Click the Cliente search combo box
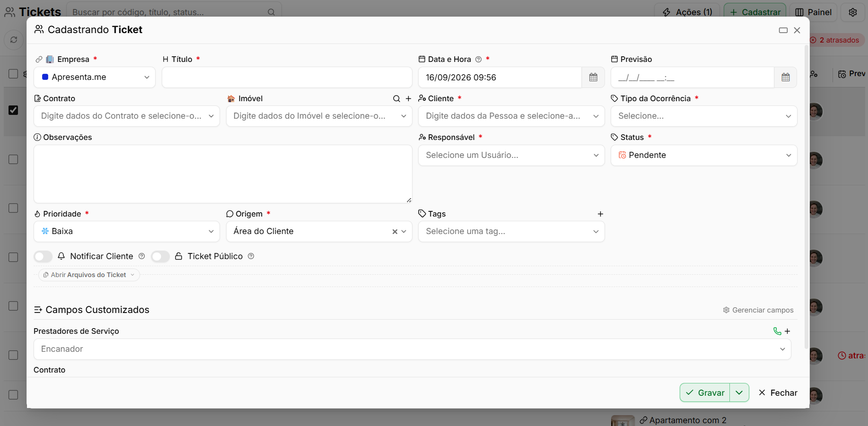Viewport: 868px width, 426px height. click(x=511, y=116)
